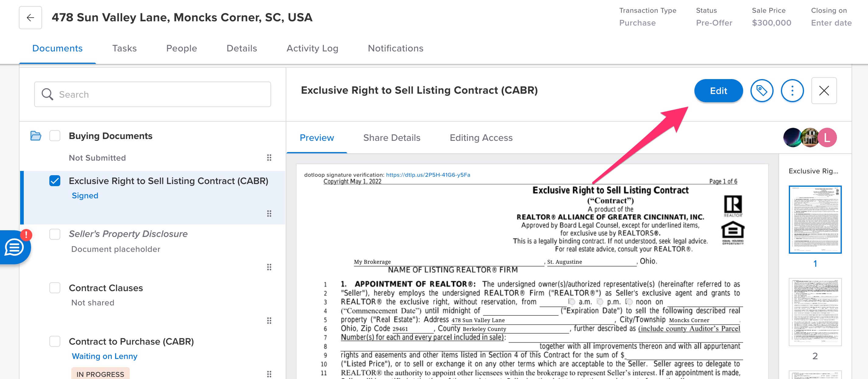Click the Edit button for the contract
This screenshot has height=379, width=868.
click(x=718, y=91)
